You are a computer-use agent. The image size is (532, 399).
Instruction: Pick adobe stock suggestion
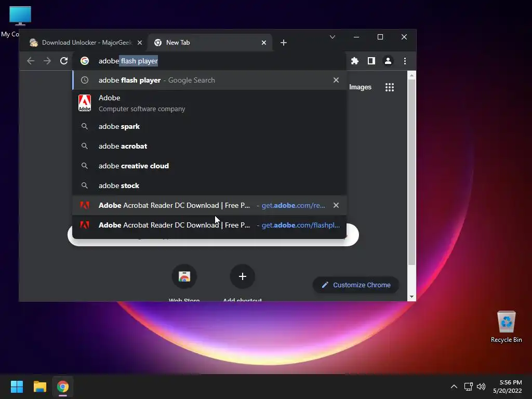[209, 185]
